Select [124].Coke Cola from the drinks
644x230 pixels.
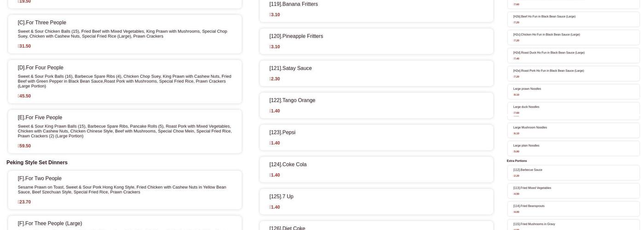(376, 169)
